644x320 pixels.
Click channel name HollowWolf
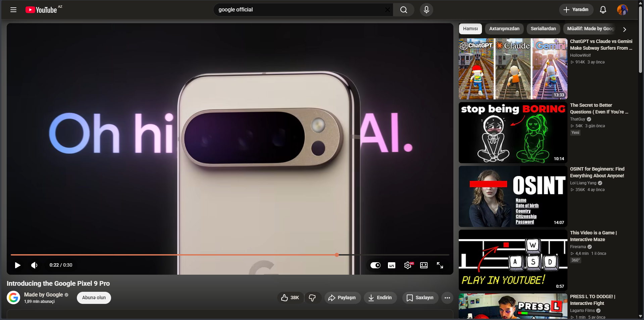click(580, 55)
